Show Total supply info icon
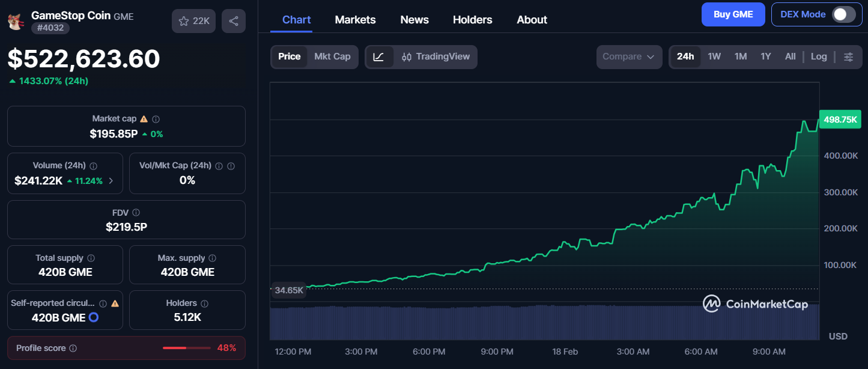This screenshot has width=868, height=369. point(91,258)
